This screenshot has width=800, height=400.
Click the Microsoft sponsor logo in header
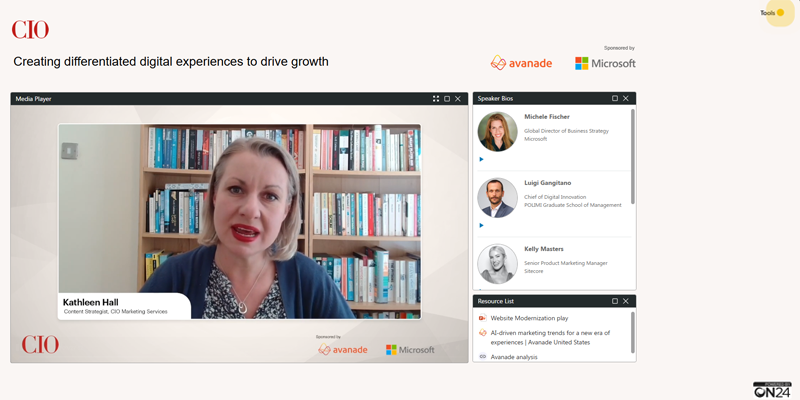605,63
